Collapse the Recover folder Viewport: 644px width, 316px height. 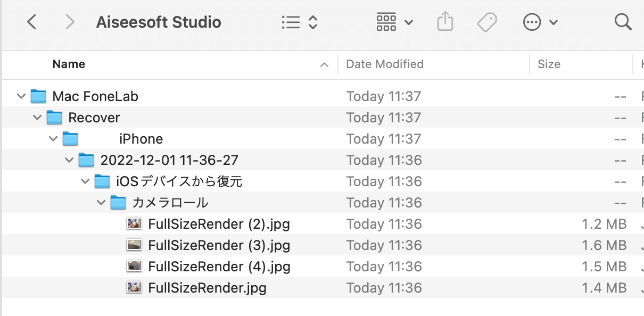(x=37, y=118)
